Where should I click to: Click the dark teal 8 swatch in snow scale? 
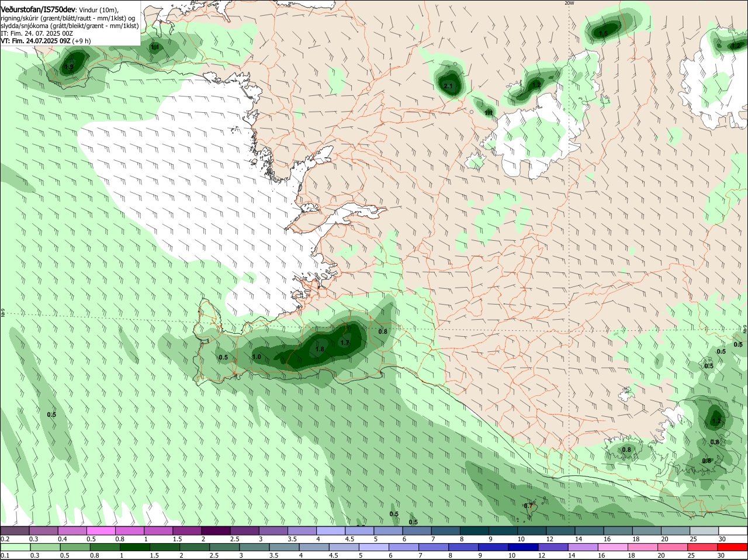(x=475, y=531)
